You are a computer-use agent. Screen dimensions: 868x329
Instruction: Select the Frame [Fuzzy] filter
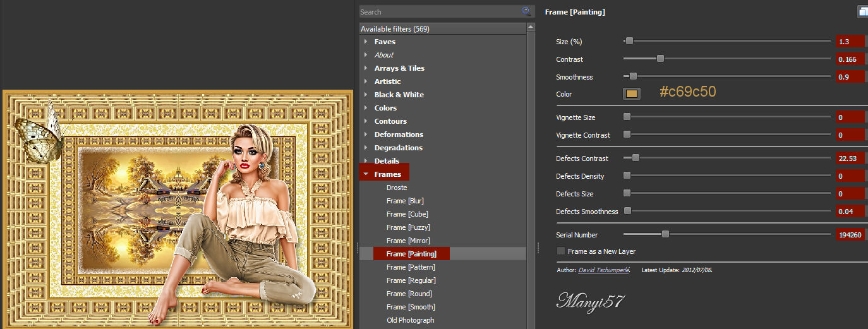click(408, 227)
